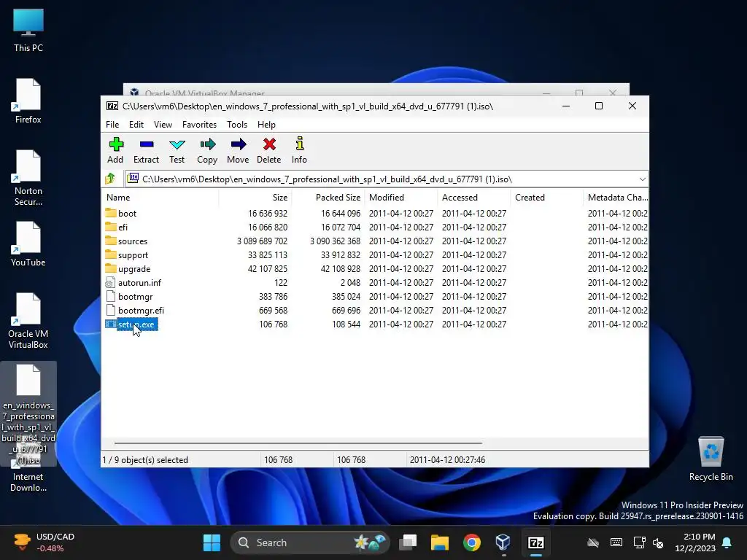Open Chrome from the taskbar
This screenshot has height=560, width=747.
[x=472, y=542]
